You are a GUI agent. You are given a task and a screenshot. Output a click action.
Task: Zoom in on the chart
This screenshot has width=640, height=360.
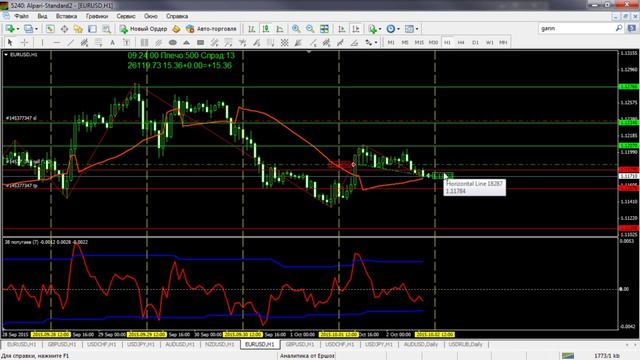(x=296, y=29)
